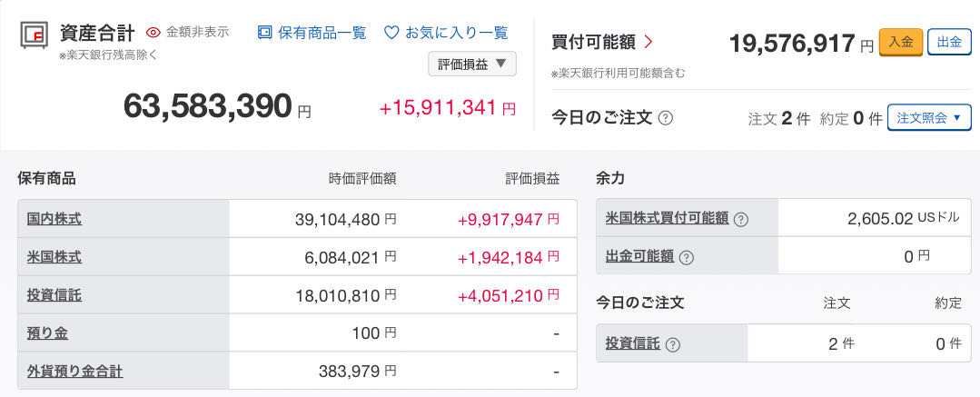Open the 評価損益 dropdown
The height and width of the screenshot is (397, 980).
pyautogui.click(x=472, y=64)
